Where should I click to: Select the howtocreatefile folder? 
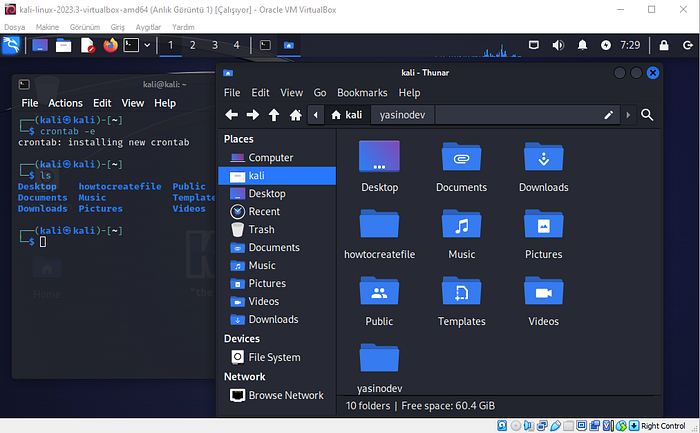[x=379, y=234]
